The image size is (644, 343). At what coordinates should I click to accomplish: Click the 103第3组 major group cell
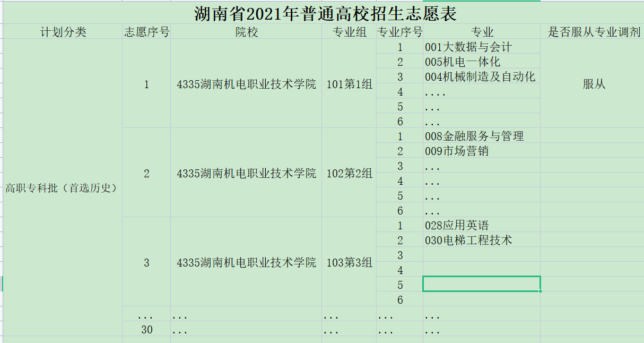pos(349,262)
